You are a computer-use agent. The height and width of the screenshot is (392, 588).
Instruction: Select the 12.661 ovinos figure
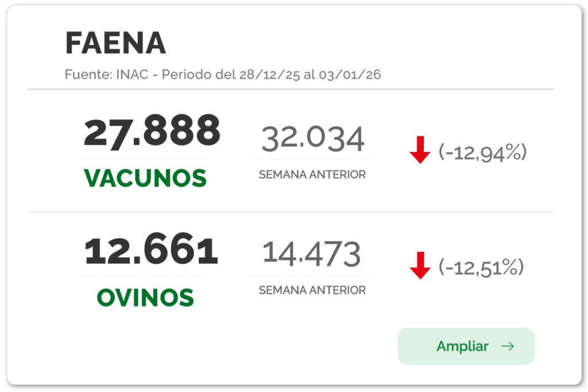[152, 251]
